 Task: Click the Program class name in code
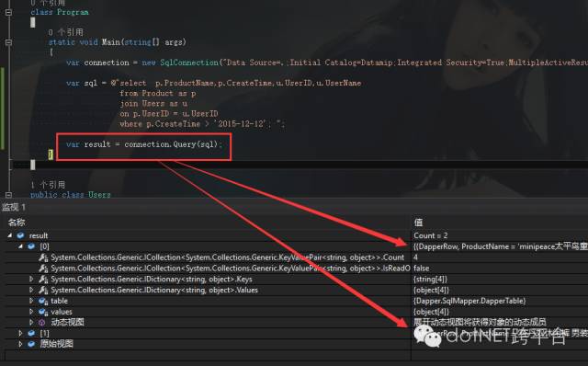73,12
